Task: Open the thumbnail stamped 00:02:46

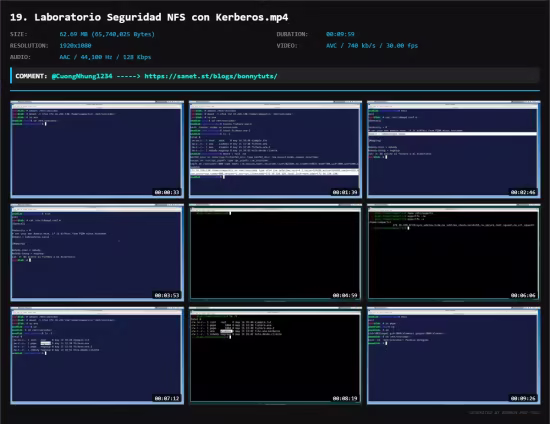Action: coord(454,149)
